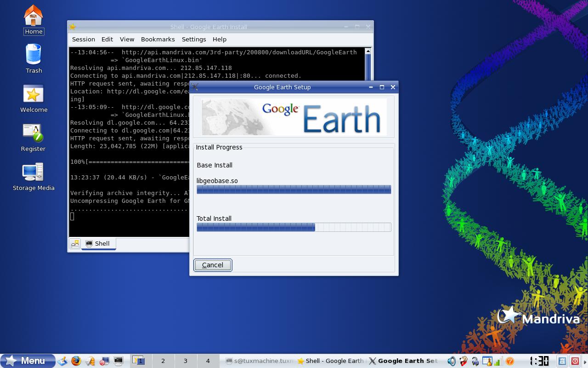Click the libgeobase.so progress bar
This screenshot has height=368, width=588.
(x=294, y=190)
